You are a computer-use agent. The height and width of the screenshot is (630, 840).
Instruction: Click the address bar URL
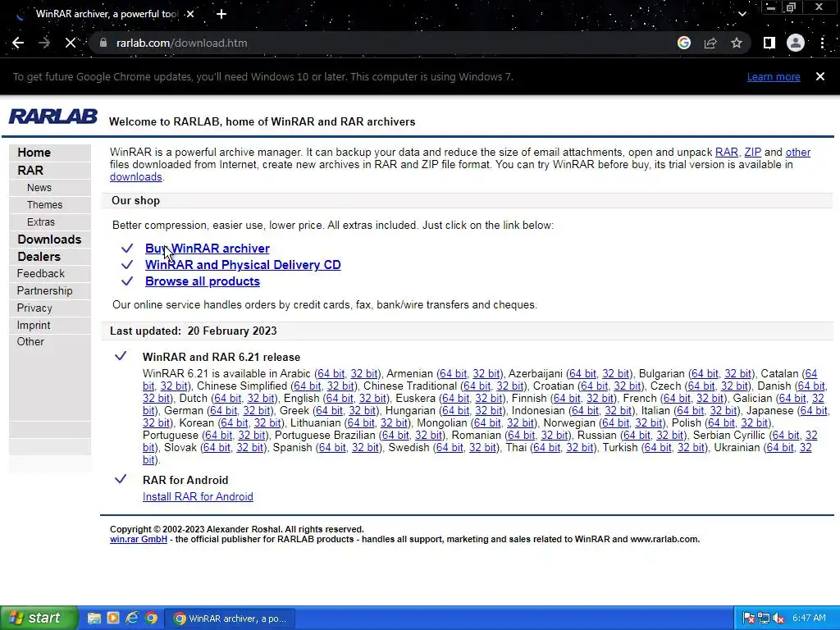pos(181,43)
